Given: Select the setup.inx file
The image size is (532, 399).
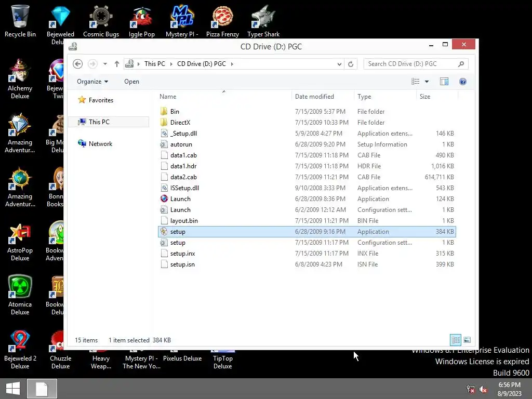Looking at the screenshot, I should click(x=307, y=254).
